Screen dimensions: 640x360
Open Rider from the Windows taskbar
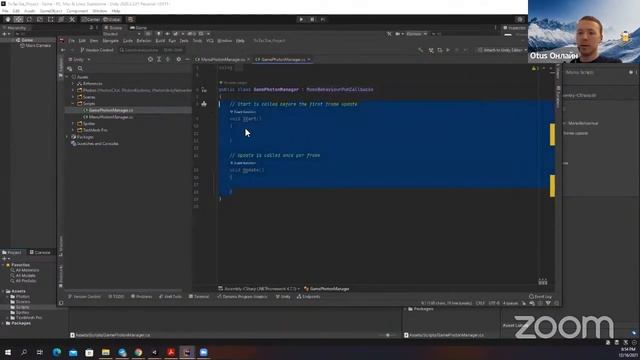click(187, 352)
